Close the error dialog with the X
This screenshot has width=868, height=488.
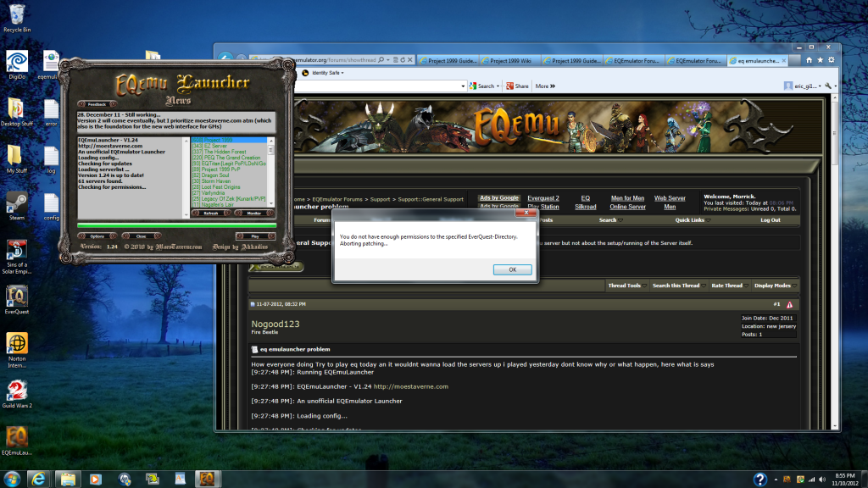tap(526, 213)
